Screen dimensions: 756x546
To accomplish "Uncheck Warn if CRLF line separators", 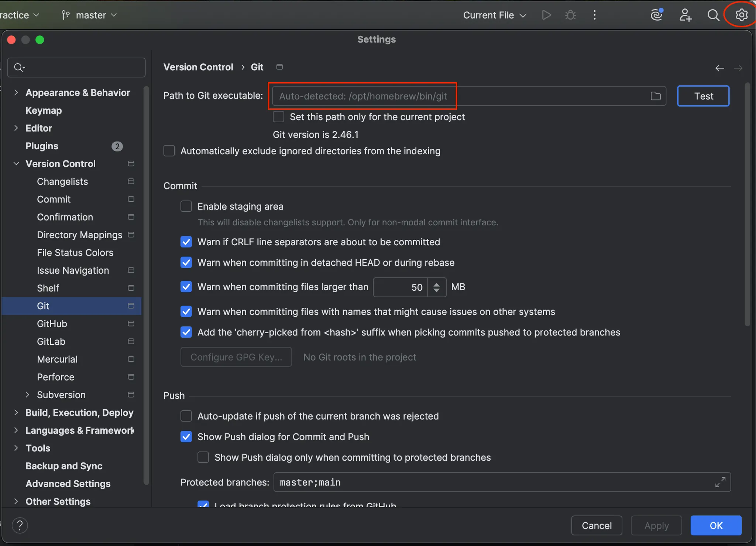I will point(186,242).
